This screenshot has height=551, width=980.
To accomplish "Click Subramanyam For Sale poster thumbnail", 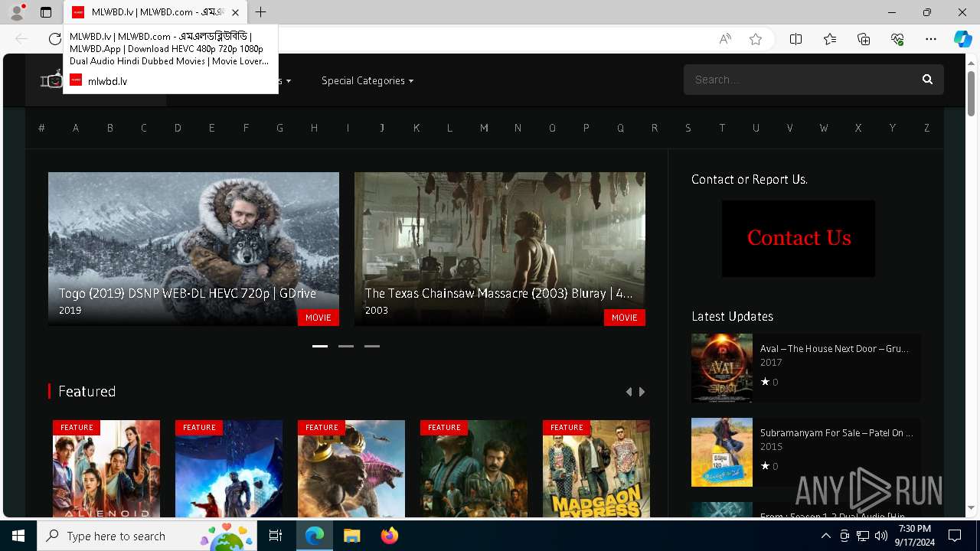I will (722, 452).
